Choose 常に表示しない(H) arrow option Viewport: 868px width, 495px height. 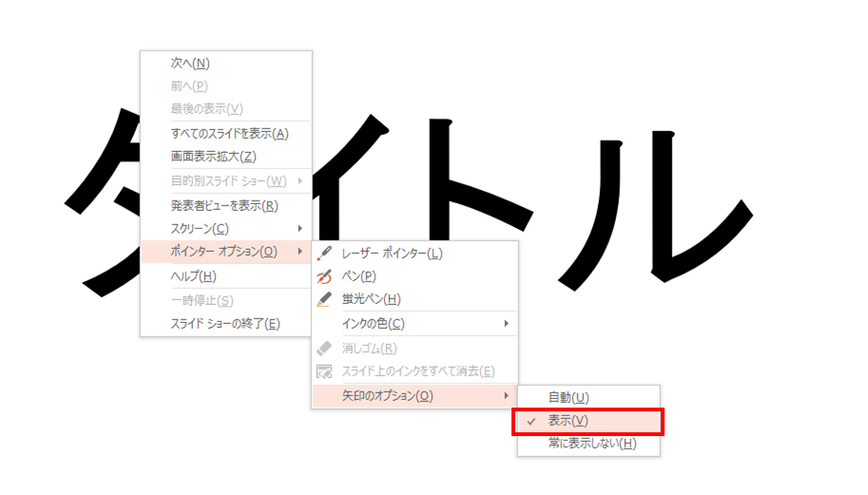click(588, 444)
